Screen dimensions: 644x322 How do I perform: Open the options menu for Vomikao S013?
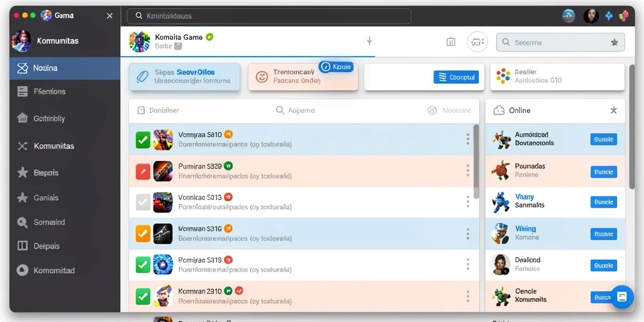tap(468, 202)
